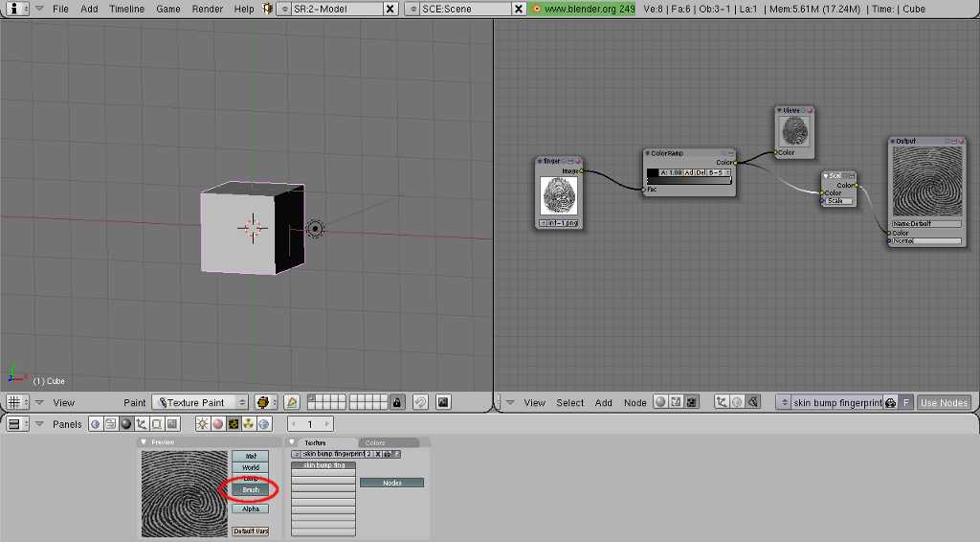Open the Panels menu
980x542 pixels.
[x=67, y=424]
